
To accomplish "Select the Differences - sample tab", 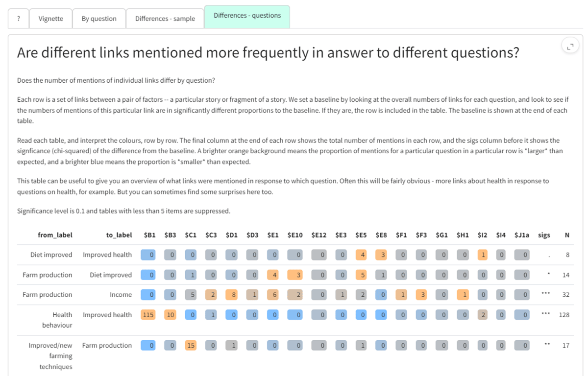I will [165, 19].
